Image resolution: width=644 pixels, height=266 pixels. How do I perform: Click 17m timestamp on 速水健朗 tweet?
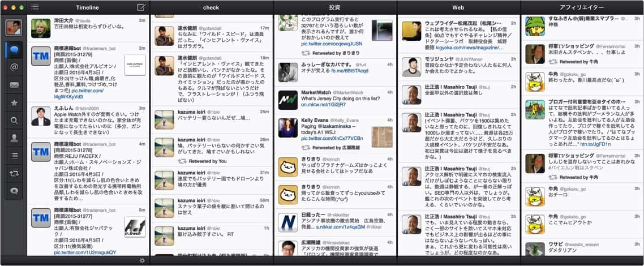(x=264, y=28)
